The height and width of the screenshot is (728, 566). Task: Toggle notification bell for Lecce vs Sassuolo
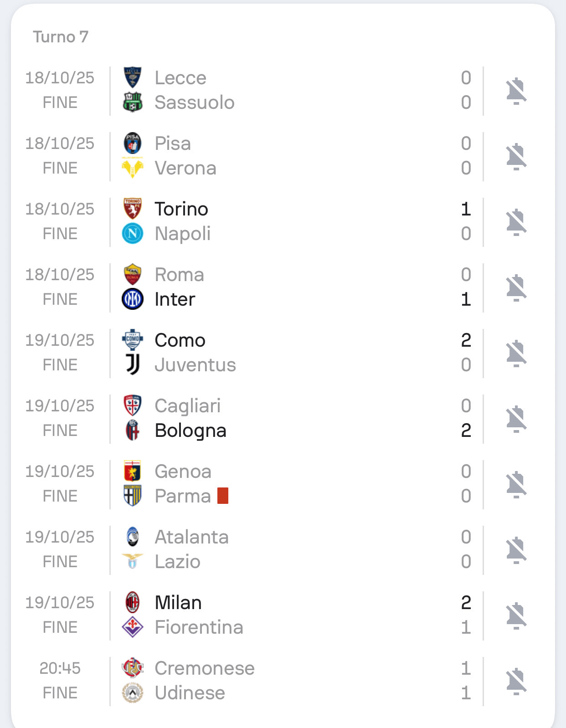tap(516, 91)
